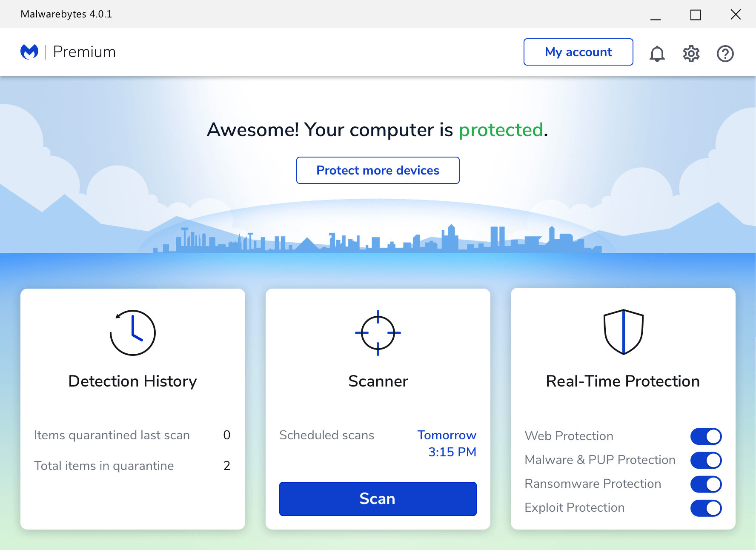Click the Real-Time Protection shield icon
This screenshot has width=756, height=550.
tap(623, 332)
